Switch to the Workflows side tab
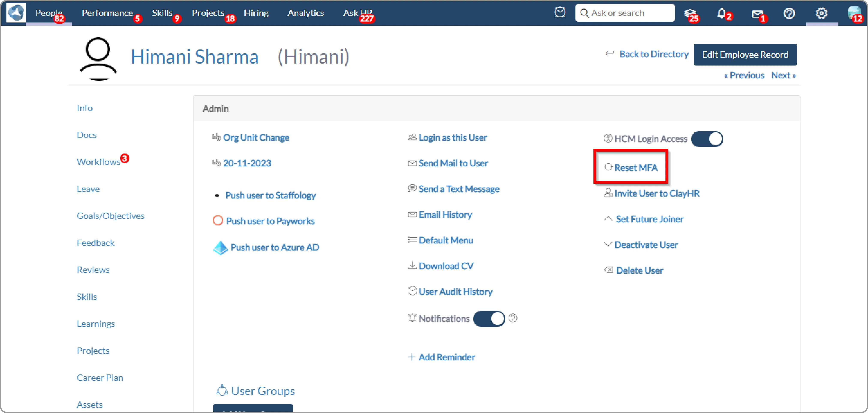Image resolution: width=868 pixels, height=413 pixels. point(98,162)
